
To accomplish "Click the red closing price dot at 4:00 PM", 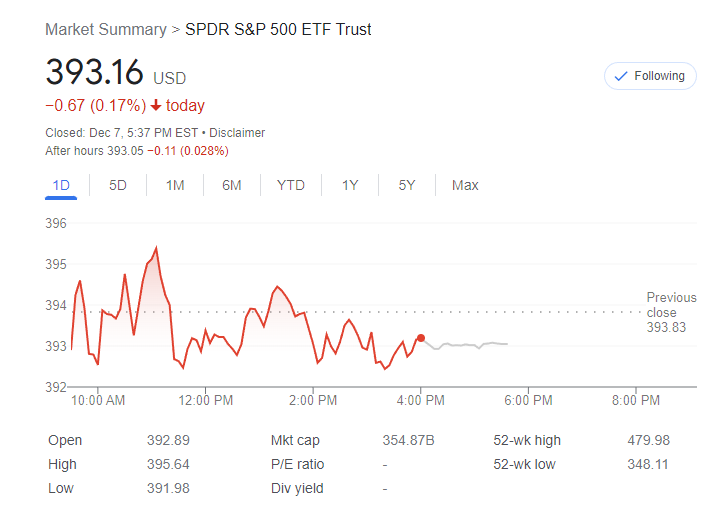I will pos(421,338).
